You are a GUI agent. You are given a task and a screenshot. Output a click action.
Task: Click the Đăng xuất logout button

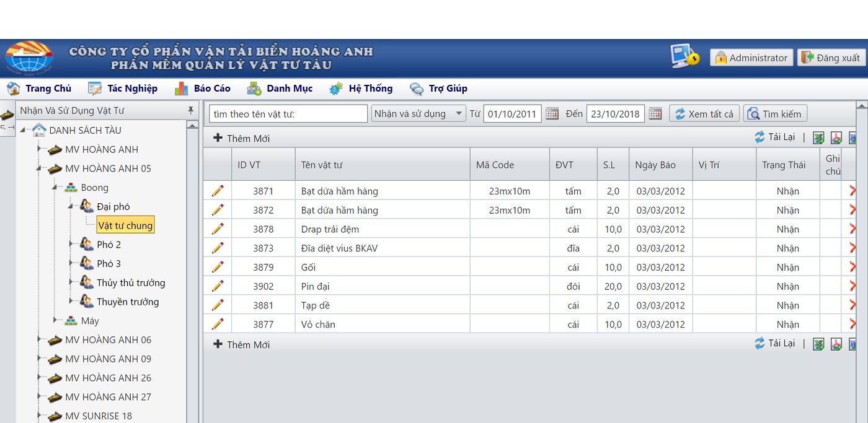[831, 58]
